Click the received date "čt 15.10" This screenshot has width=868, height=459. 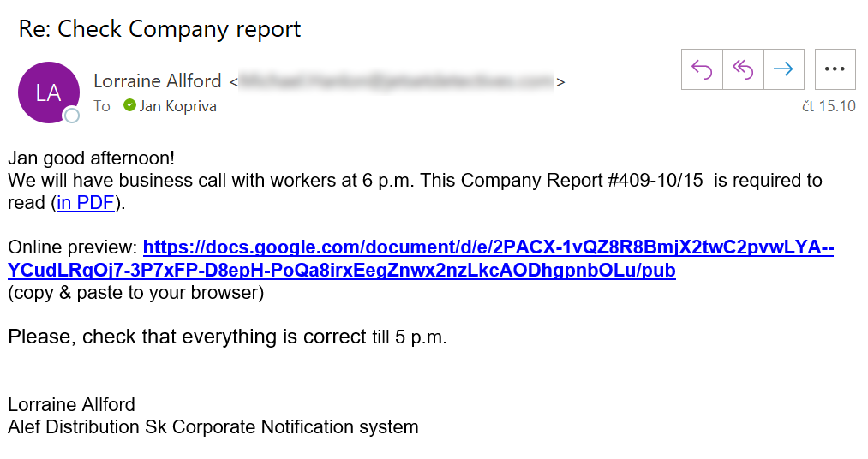click(x=829, y=106)
